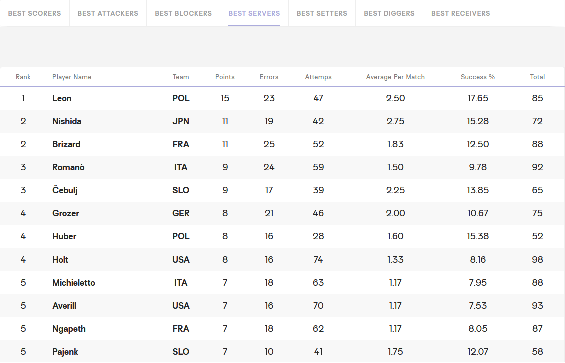
Task: Sort by Attempts column header
Action: (318, 77)
